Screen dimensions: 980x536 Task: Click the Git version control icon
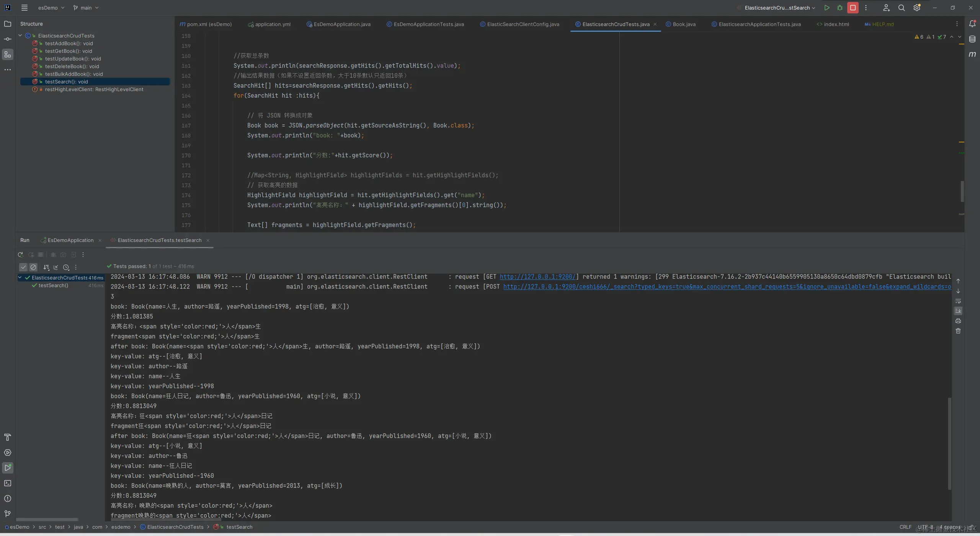(8, 514)
